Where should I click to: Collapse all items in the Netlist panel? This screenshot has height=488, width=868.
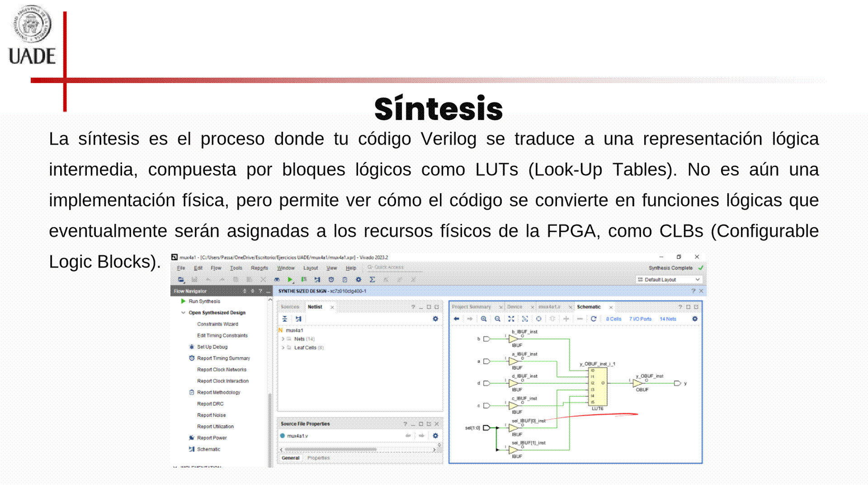[285, 319]
